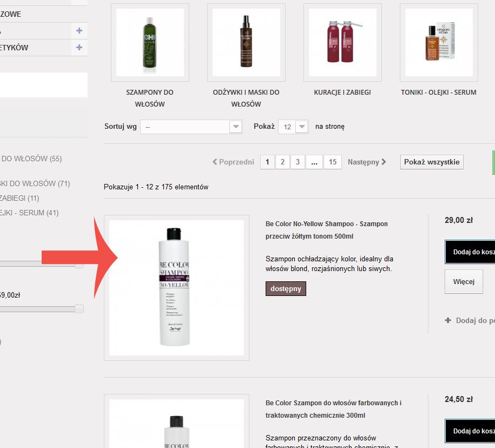Select pagination page 1
Screen dimensions: 495x448
coord(267,162)
